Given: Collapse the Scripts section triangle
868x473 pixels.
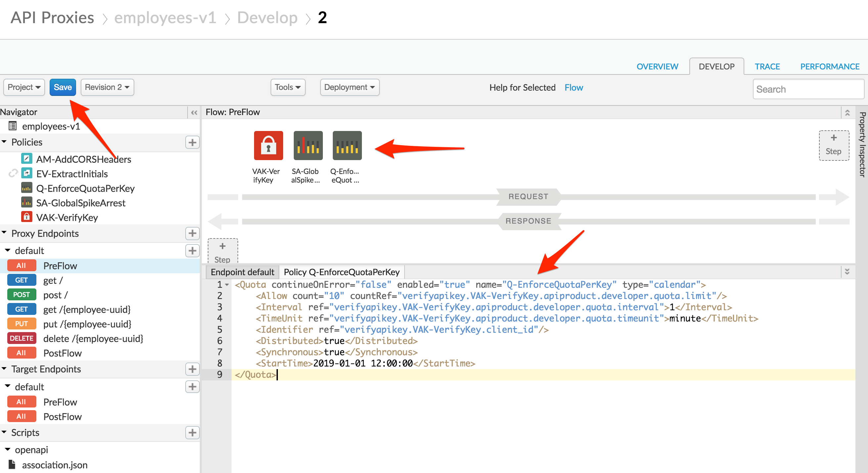Looking at the screenshot, I should click(x=4, y=432).
